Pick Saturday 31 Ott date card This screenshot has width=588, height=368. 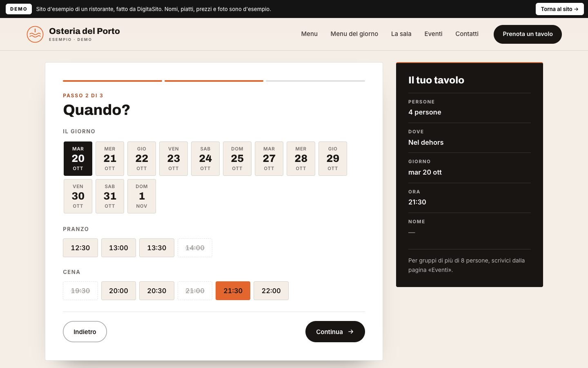coord(110,196)
